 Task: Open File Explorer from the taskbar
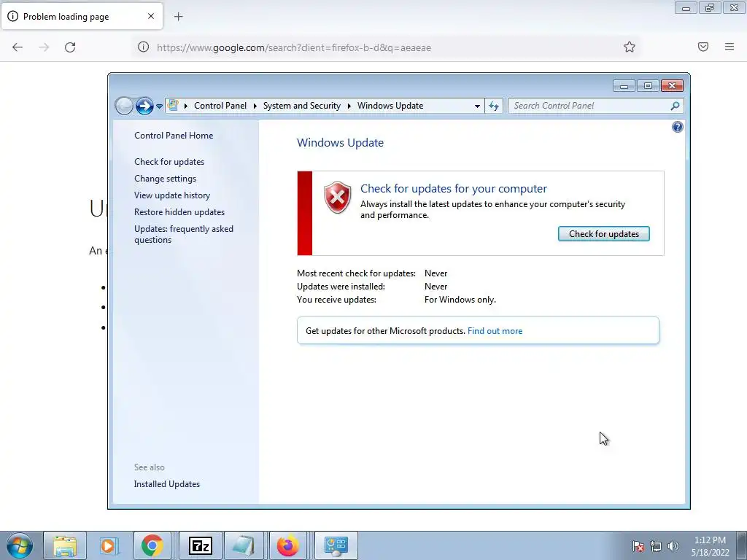click(x=65, y=545)
